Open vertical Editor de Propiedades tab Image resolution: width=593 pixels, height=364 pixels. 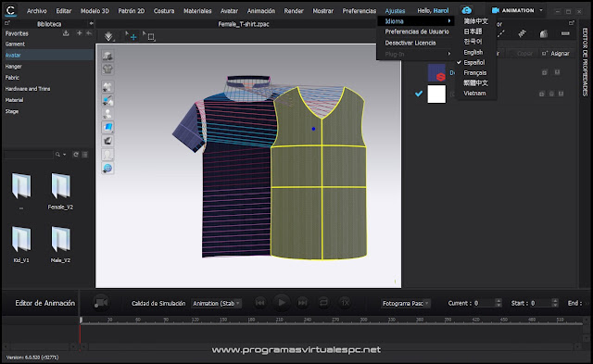click(585, 62)
